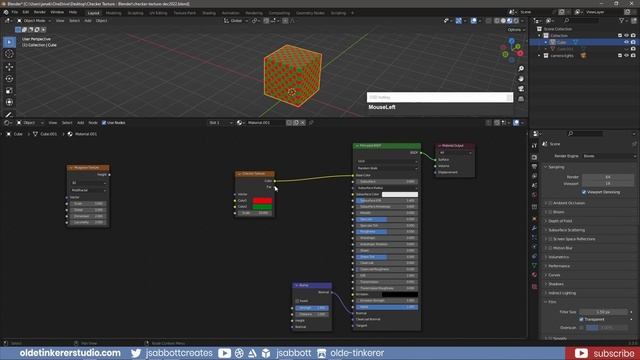This screenshot has height=360, width=640.
Task: Select the Move tool in viewport toolbar
Action: click(9, 66)
